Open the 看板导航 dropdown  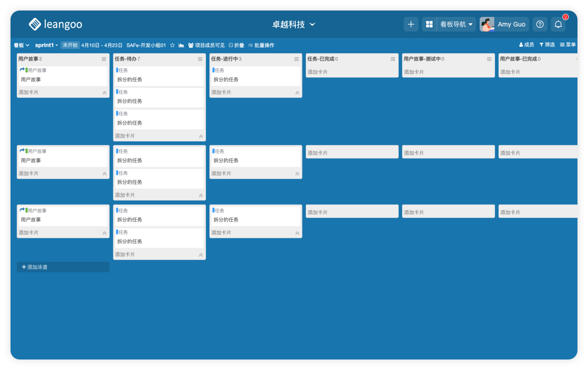point(456,24)
